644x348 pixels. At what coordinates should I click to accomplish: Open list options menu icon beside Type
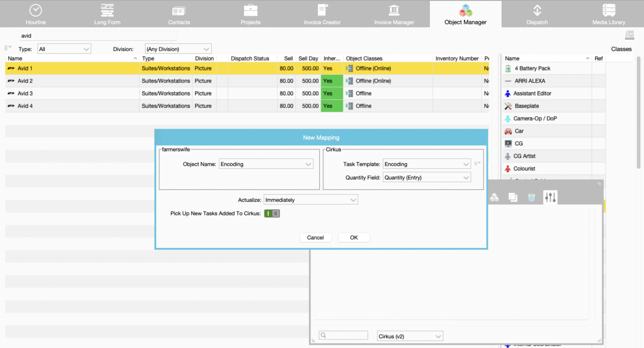[7, 48]
